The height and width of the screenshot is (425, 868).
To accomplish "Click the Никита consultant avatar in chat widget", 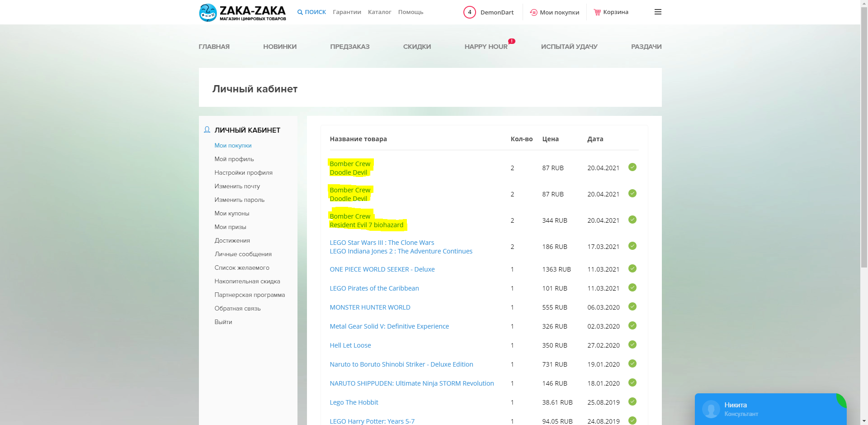I will click(x=711, y=409).
